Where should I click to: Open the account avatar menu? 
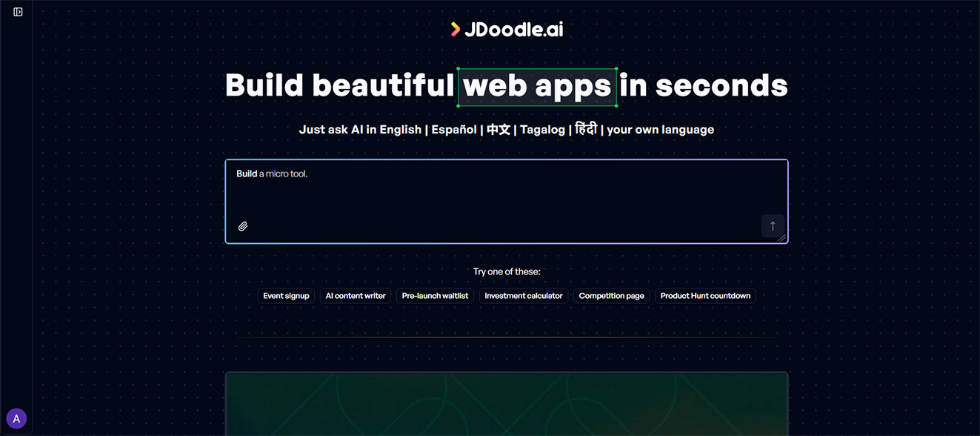click(16, 418)
